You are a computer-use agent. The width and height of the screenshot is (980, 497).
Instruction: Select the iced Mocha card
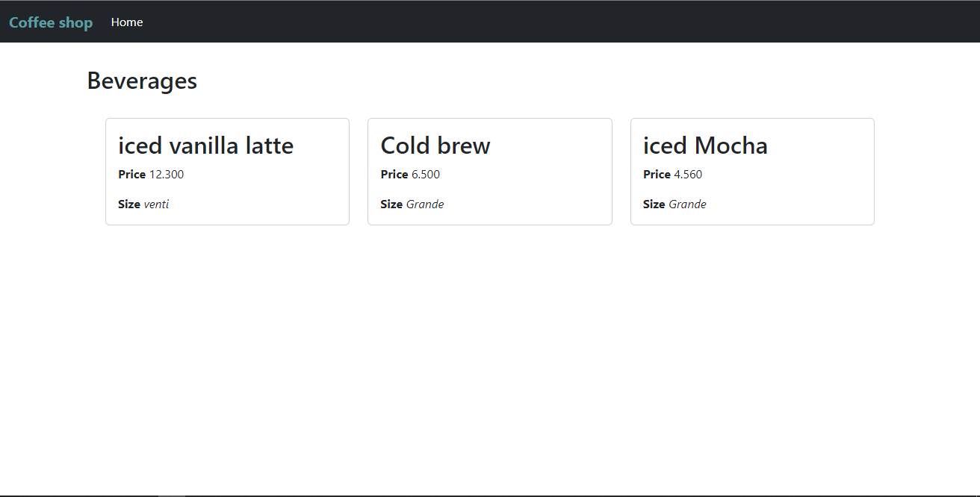pos(752,172)
